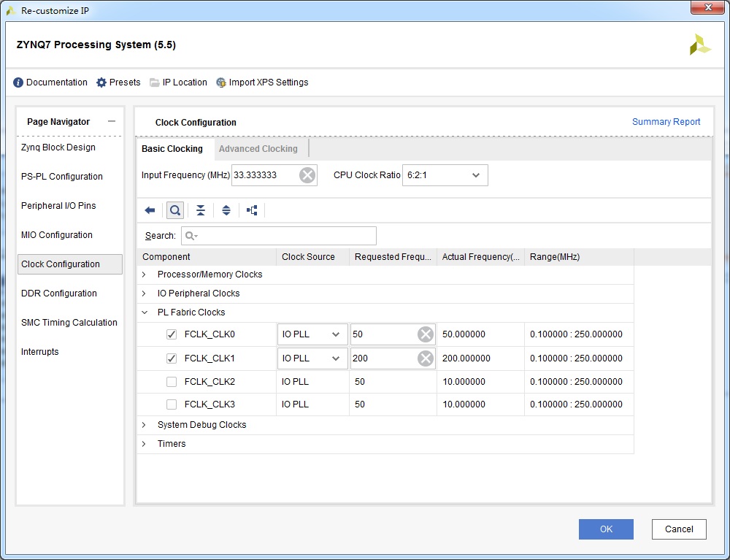Screen dimensions: 730x560
Task: Click the Range(MHz) column header
Action: tap(579, 257)
